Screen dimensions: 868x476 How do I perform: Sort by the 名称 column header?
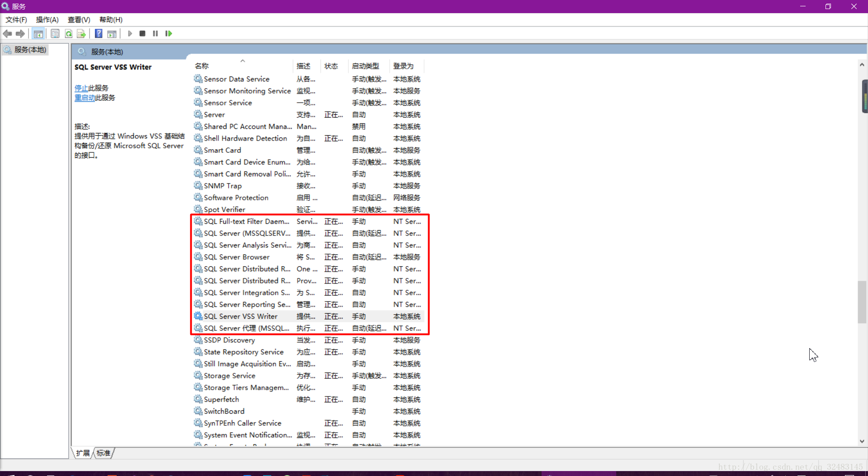pyautogui.click(x=243, y=66)
